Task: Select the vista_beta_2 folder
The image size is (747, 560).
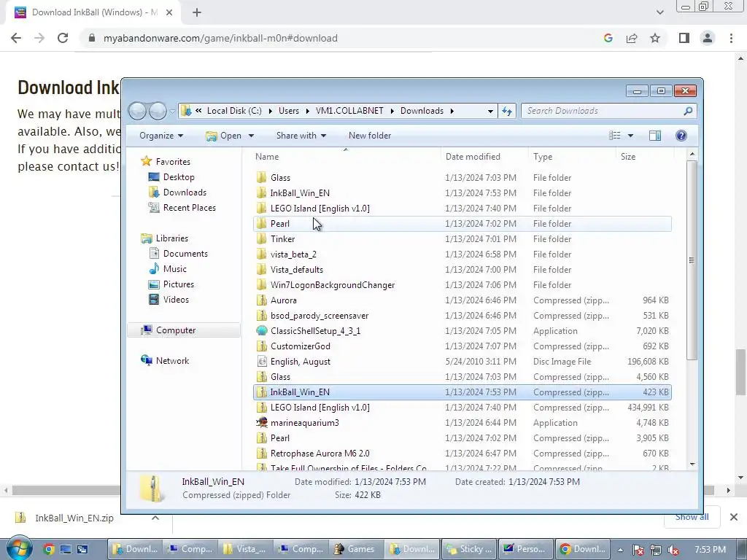Action: tap(462, 254)
